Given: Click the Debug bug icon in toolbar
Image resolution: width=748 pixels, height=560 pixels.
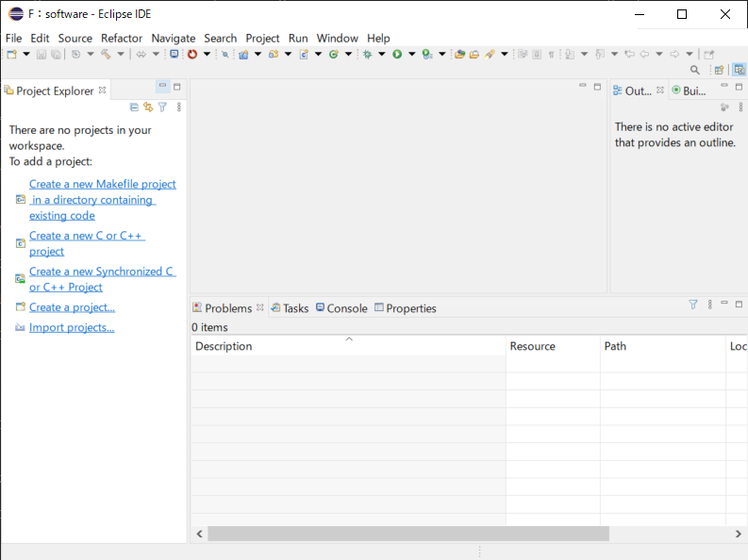Looking at the screenshot, I should 368,55.
